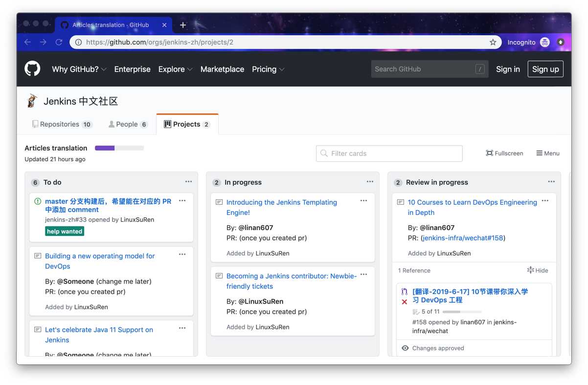
Task: Open the To do column options menu
Action: point(188,182)
